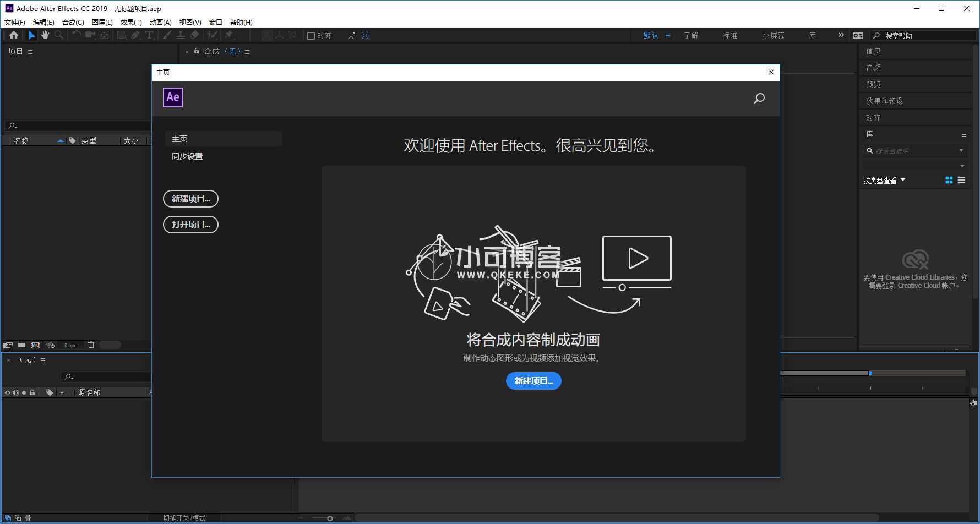
Task: Open the 合成(C) menu
Action: point(73,23)
